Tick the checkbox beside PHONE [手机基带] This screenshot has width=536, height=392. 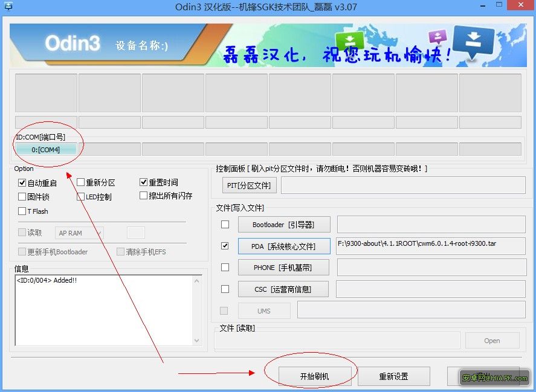225,267
